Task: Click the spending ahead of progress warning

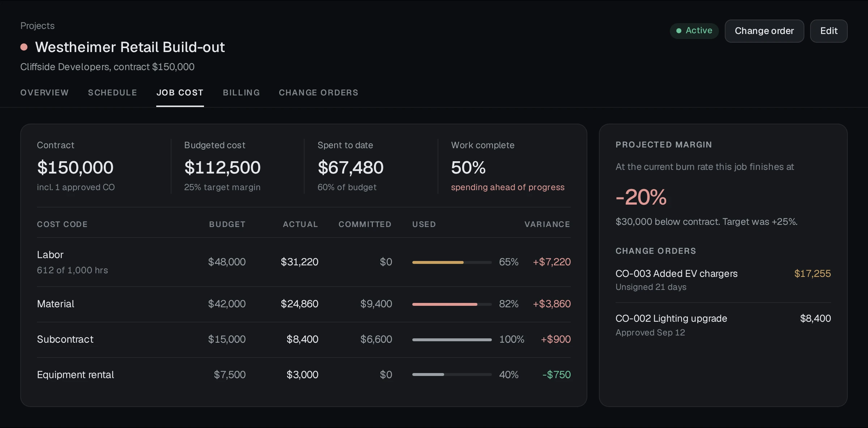Action: pyautogui.click(x=508, y=187)
